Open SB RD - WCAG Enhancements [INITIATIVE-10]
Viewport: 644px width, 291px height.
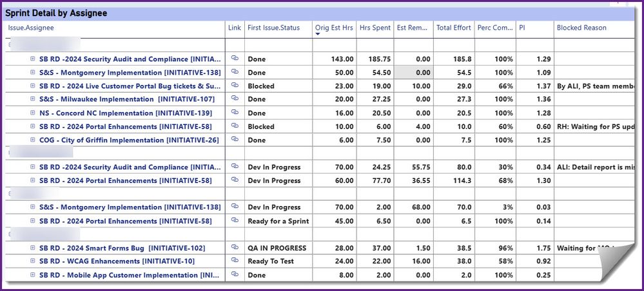point(117,261)
